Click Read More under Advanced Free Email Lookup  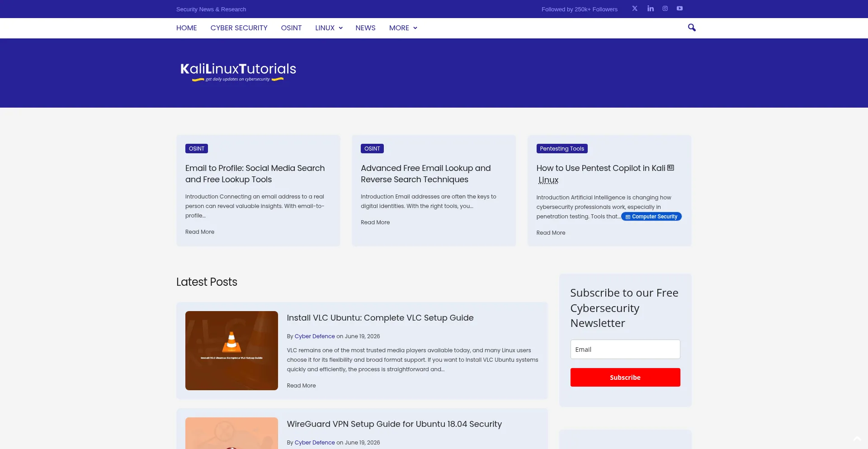(x=375, y=222)
